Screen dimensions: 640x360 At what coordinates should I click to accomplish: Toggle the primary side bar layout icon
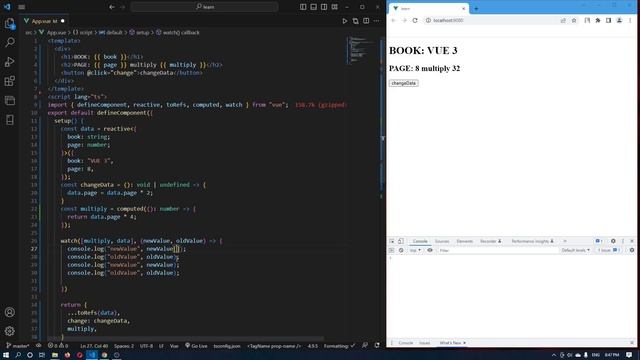[x=303, y=7]
